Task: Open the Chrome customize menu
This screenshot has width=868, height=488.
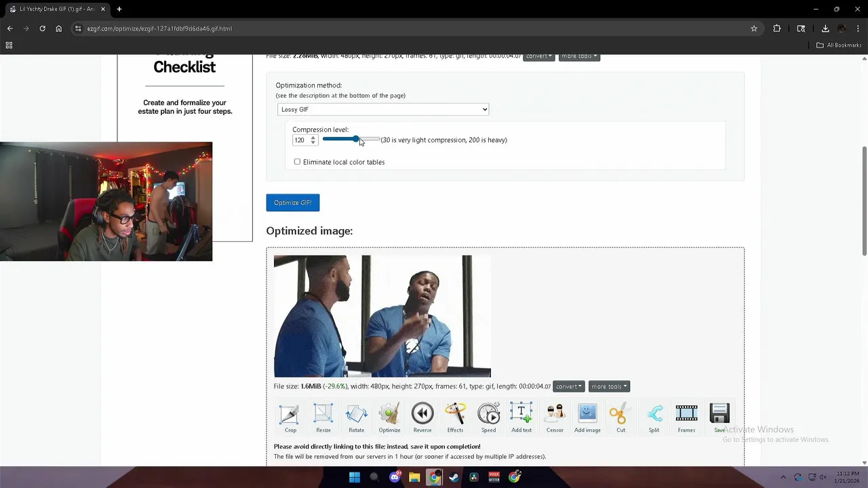Action: 858,28
